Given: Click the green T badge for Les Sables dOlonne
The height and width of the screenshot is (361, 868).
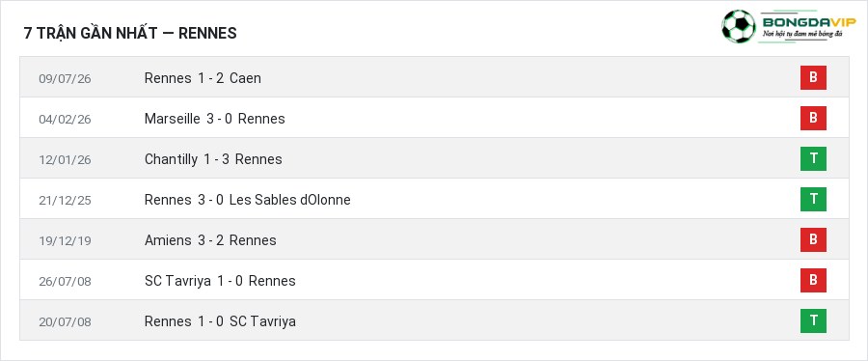Looking at the screenshot, I should tap(813, 199).
